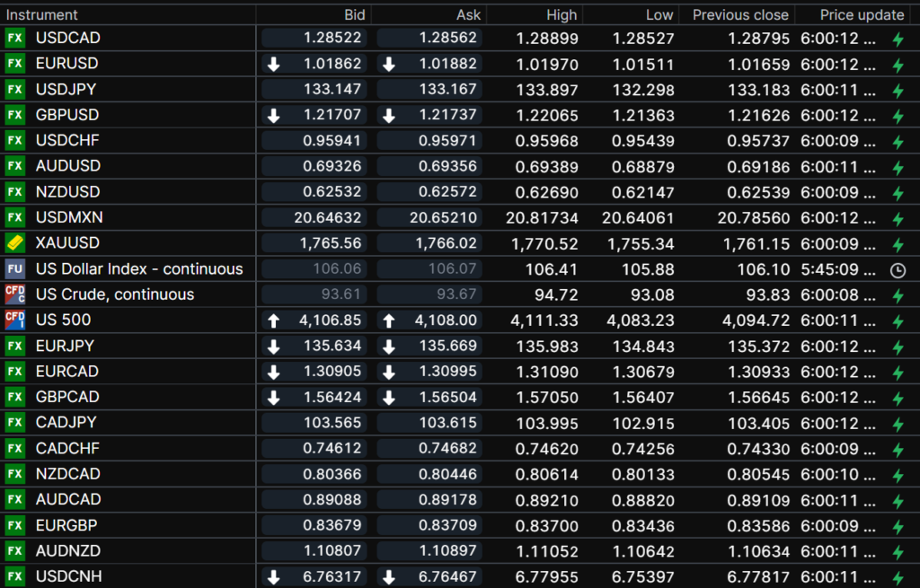Sort by the Bid column header
This screenshot has height=588, width=920.
(x=354, y=14)
